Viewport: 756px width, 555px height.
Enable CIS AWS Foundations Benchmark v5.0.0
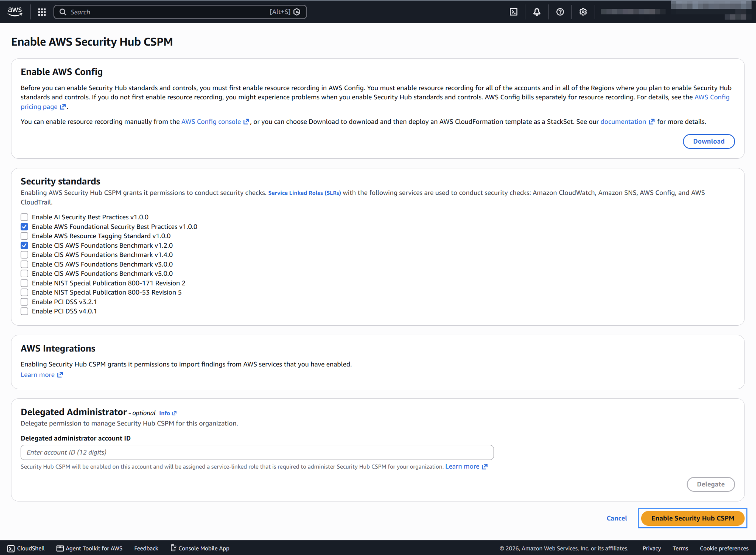coord(24,274)
